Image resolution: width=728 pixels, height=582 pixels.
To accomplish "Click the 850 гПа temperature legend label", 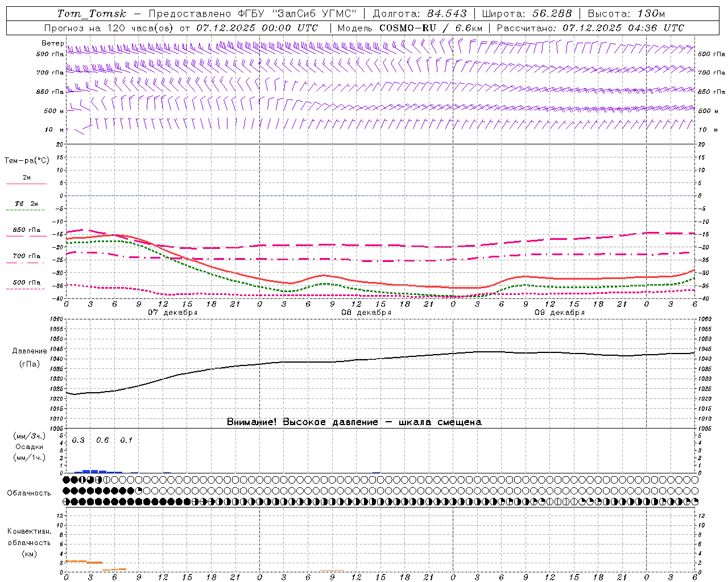I will (26, 230).
